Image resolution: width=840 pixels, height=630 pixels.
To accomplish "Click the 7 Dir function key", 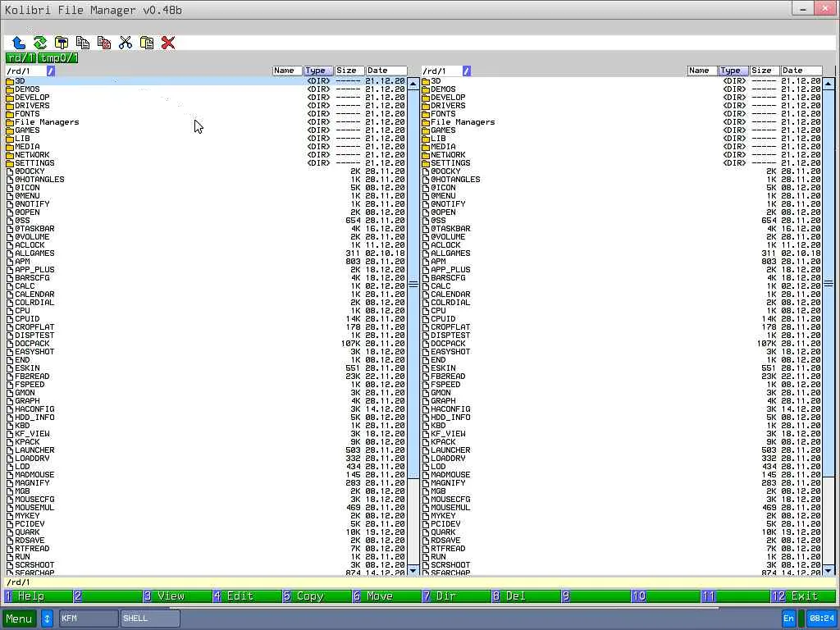I will [x=456, y=596].
